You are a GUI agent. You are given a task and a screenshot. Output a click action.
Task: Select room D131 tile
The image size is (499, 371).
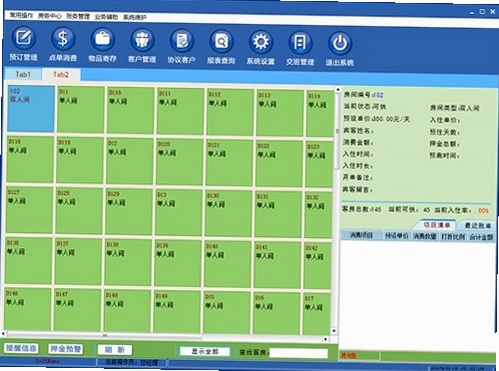click(278, 214)
